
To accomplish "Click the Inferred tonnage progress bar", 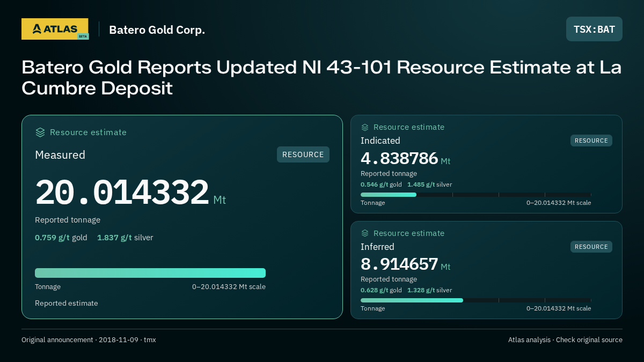I will [x=476, y=300].
